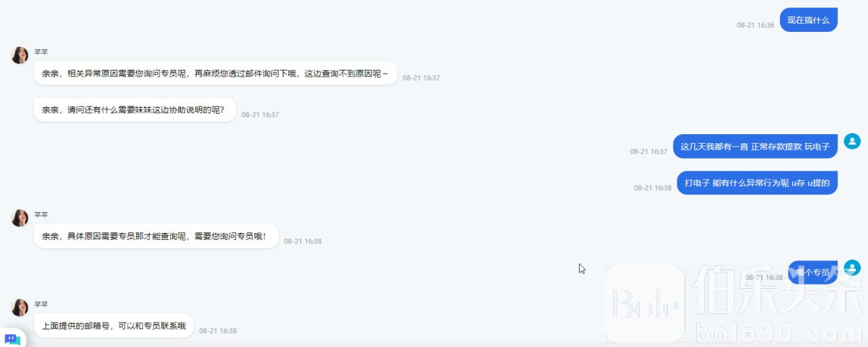Image resolution: width=868 pixels, height=347 pixels.
Task: Click the 这几天我都有一直 正常存款提款 bubble
Action: point(755,146)
